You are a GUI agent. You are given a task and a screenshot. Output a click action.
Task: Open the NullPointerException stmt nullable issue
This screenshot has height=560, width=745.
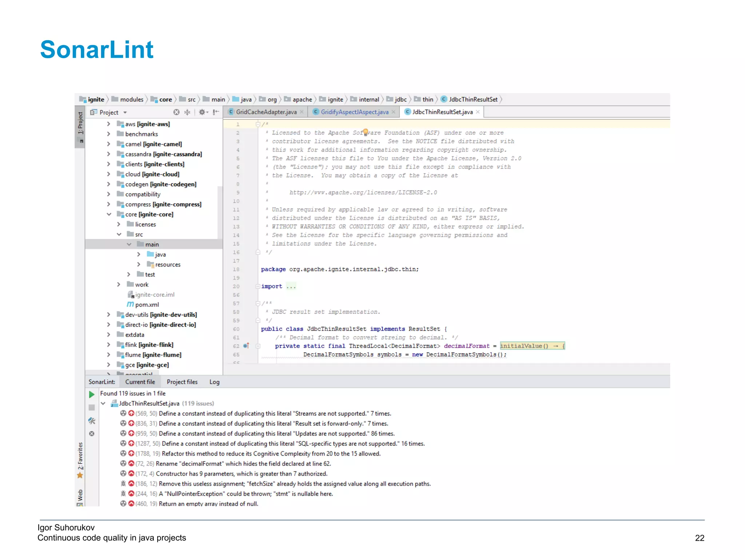246,494
